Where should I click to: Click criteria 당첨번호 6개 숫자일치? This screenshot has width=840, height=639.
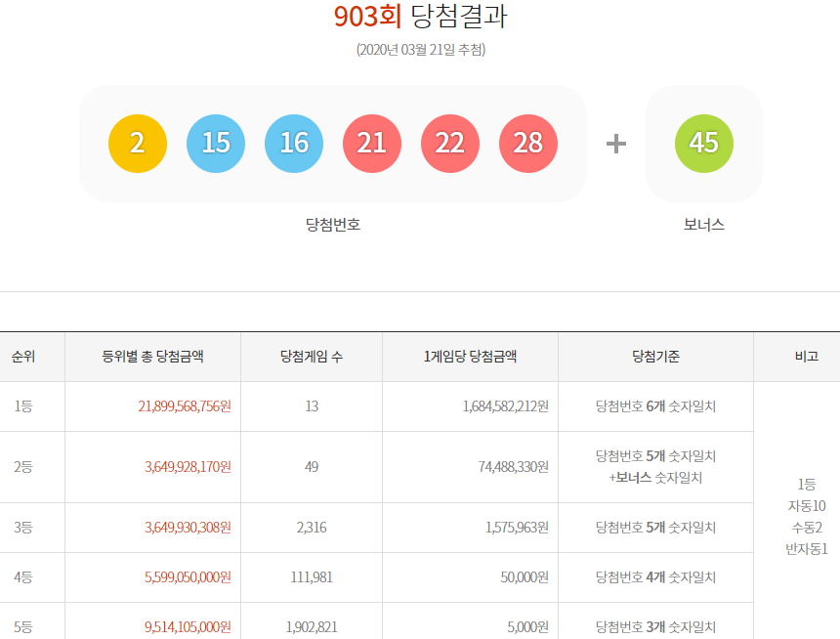tap(655, 406)
